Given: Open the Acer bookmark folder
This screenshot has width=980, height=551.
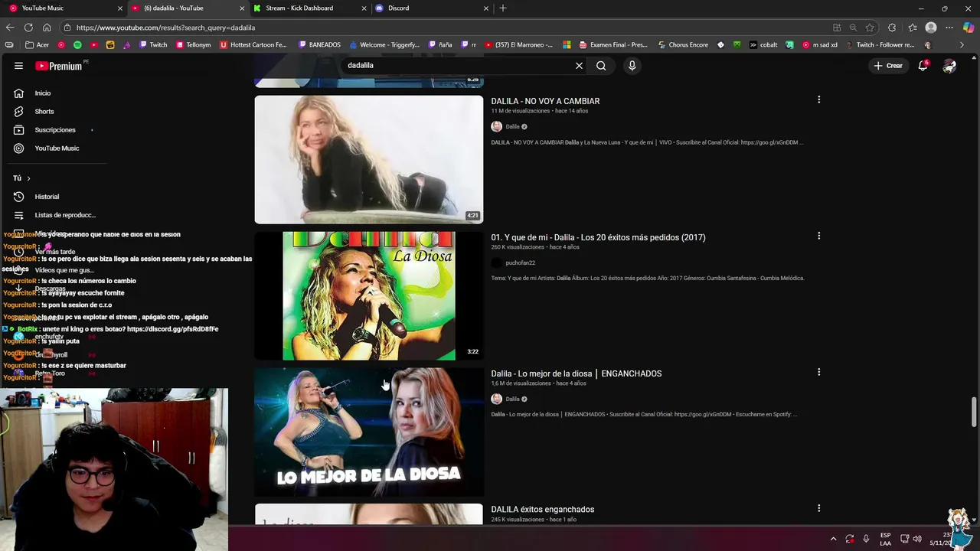Looking at the screenshot, I should coord(37,45).
